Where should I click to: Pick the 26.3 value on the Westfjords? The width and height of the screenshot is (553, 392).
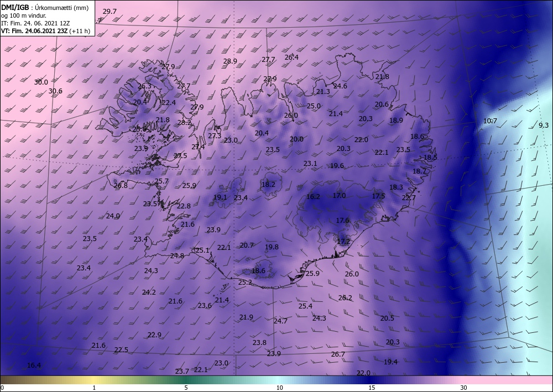pos(144,86)
